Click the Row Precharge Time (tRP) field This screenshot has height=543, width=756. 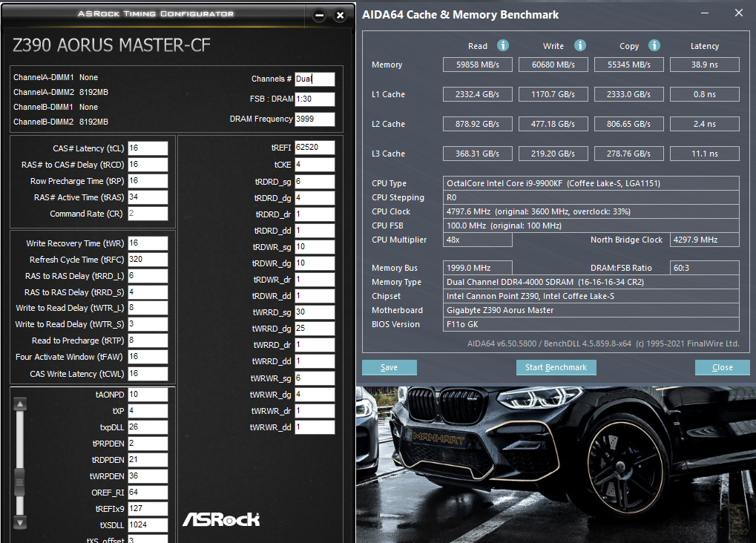[x=148, y=181]
